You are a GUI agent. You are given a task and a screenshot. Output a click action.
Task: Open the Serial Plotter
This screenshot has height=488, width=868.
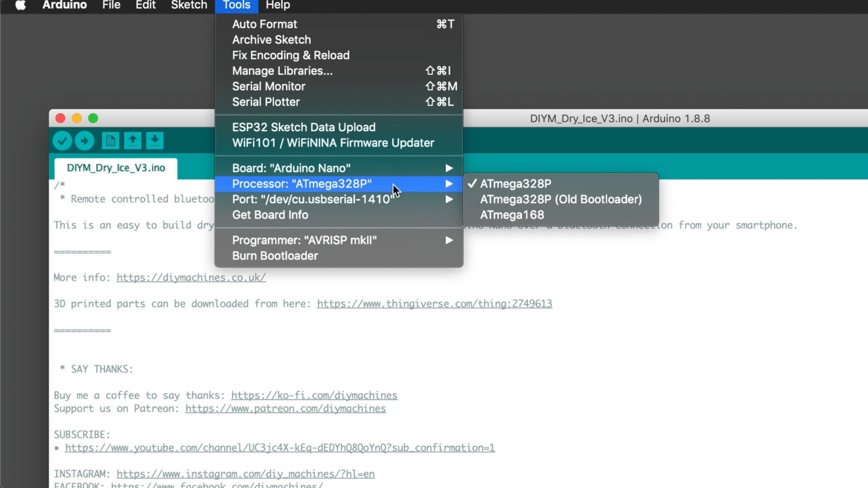(339, 102)
